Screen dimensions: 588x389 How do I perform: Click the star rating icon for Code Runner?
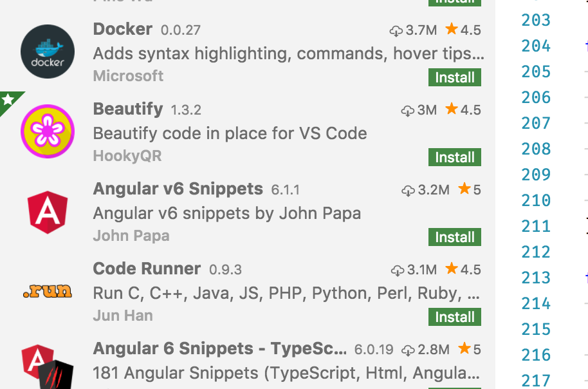pos(451,269)
